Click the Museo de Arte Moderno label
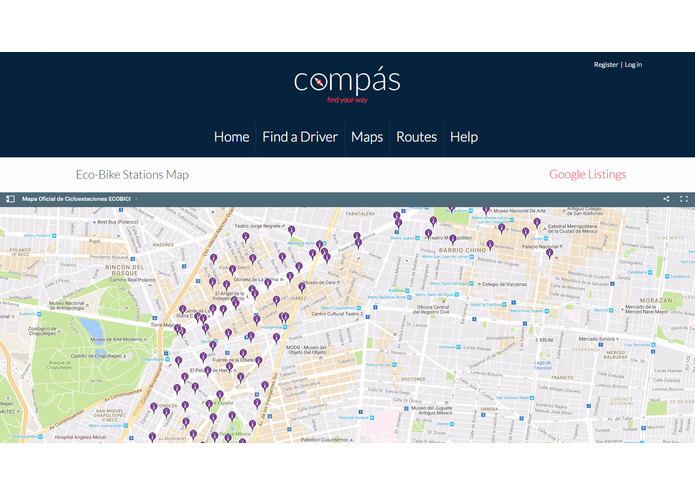Image resolution: width=695 pixels, height=494 pixels. 116,339
